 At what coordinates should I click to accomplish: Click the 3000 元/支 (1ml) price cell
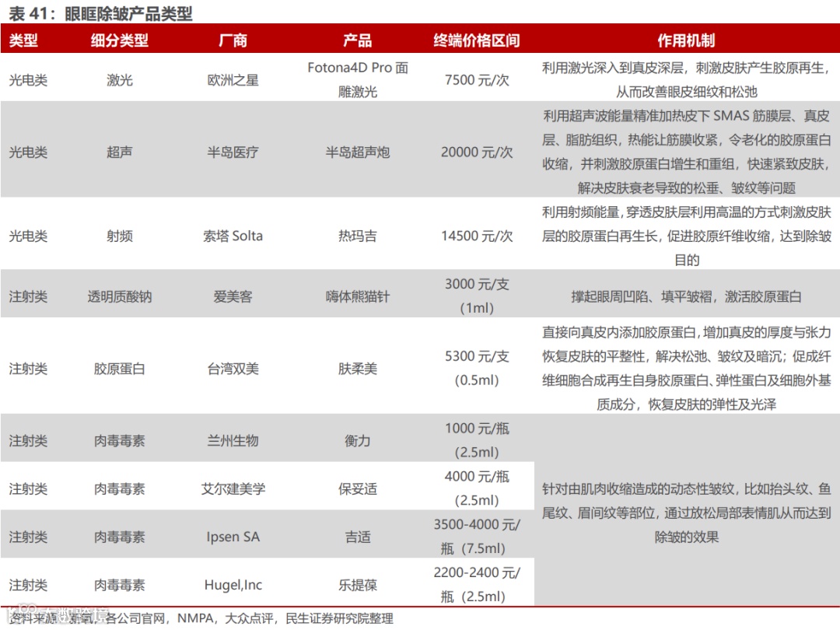point(477,296)
